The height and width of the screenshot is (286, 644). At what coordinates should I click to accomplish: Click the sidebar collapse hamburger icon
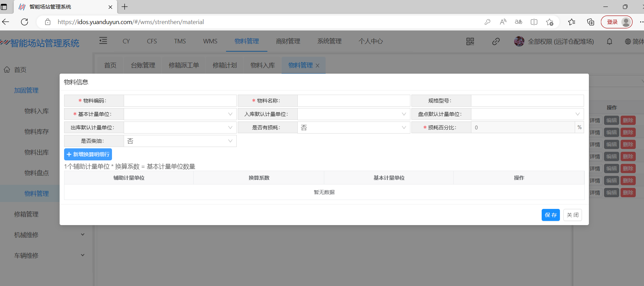(x=103, y=41)
